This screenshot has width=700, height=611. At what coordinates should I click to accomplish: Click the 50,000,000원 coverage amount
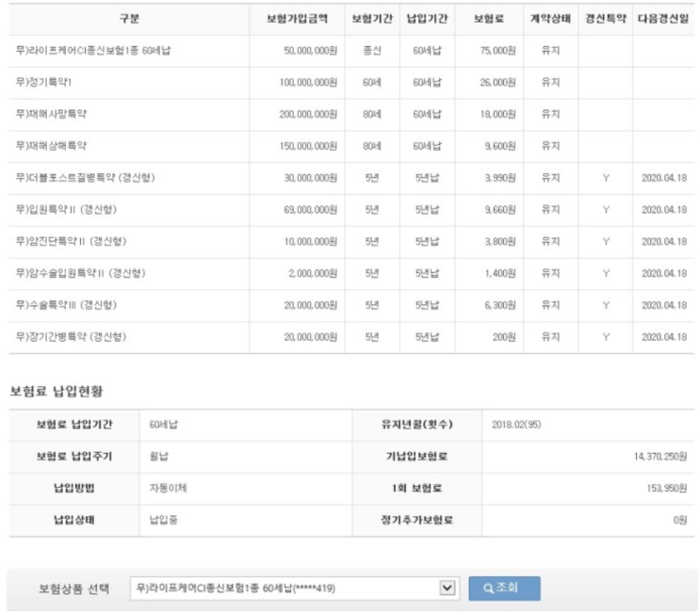(x=311, y=51)
